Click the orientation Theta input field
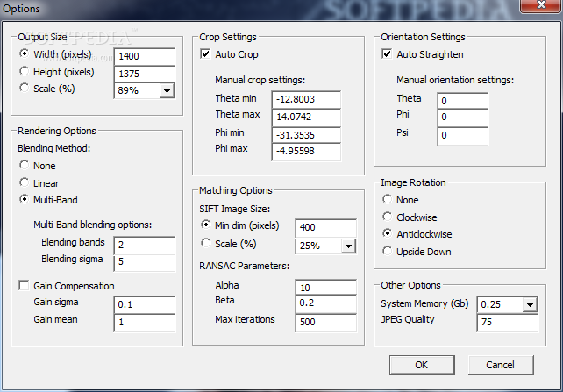The height and width of the screenshot is (392, 563). pyautogui.click(x=463, y=101)
